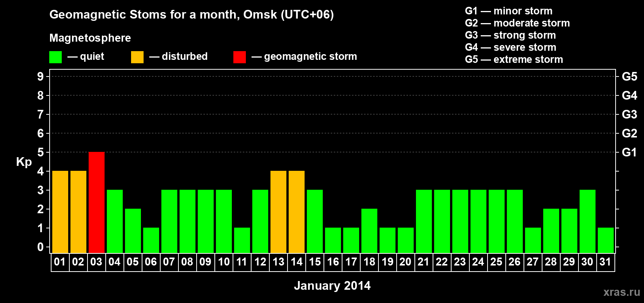Click date label 29 on the axis
The width and height of the screenshot is (644, 303).
point(569,262)
